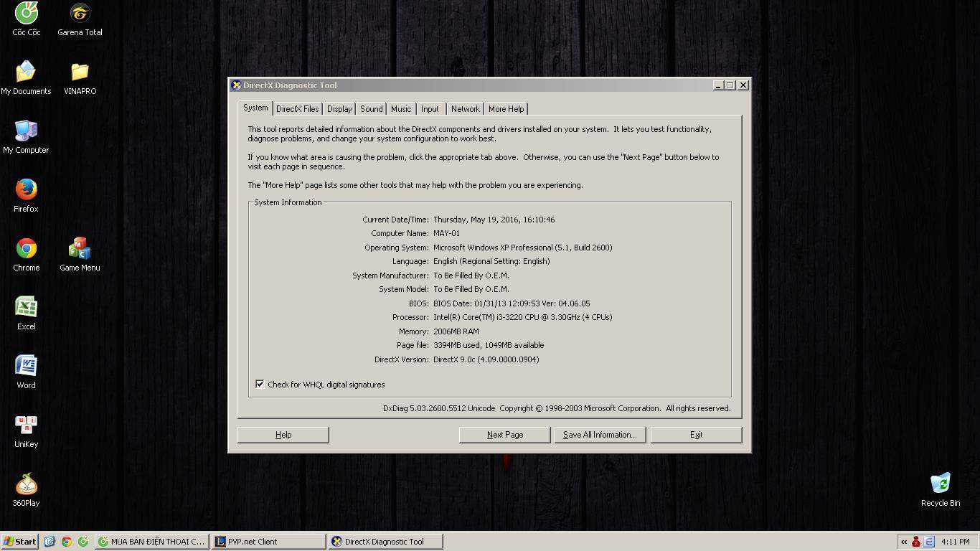This screenshot has height=551, width=980.
Task: Launch Chrome from the desktop
Action: [27, 250]
